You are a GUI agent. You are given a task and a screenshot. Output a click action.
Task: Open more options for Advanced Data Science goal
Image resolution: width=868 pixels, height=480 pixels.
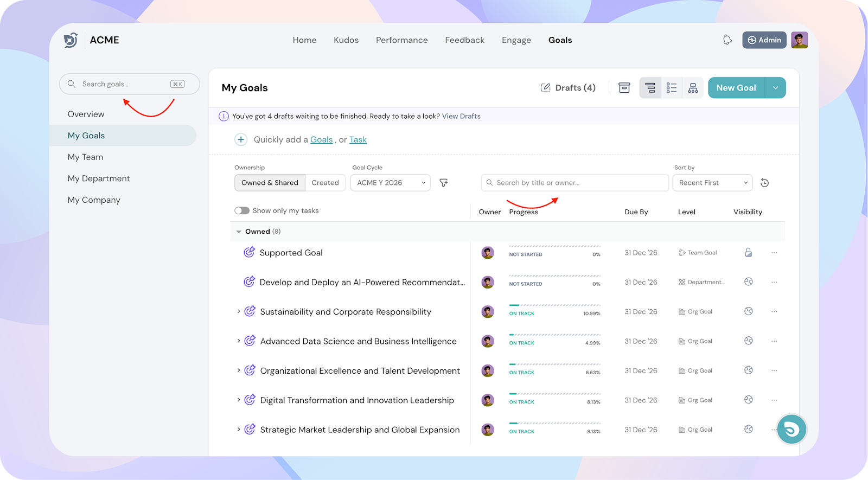click(x=774, y=341)
